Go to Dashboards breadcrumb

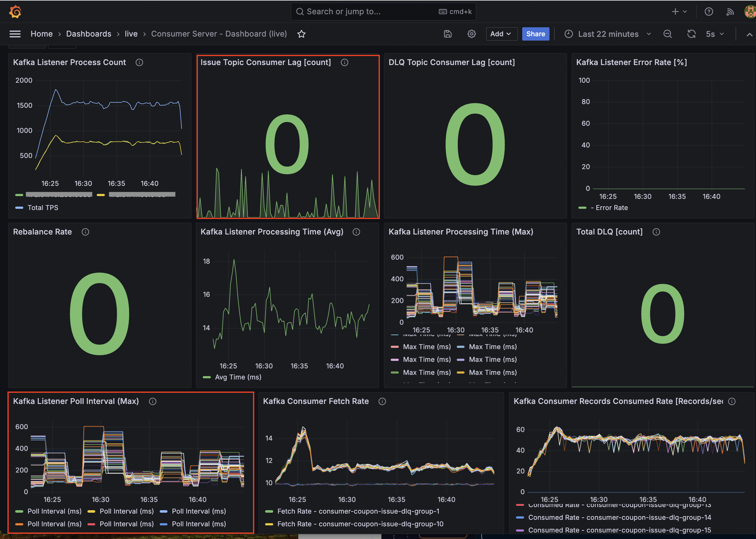click(x=89, y=34)
